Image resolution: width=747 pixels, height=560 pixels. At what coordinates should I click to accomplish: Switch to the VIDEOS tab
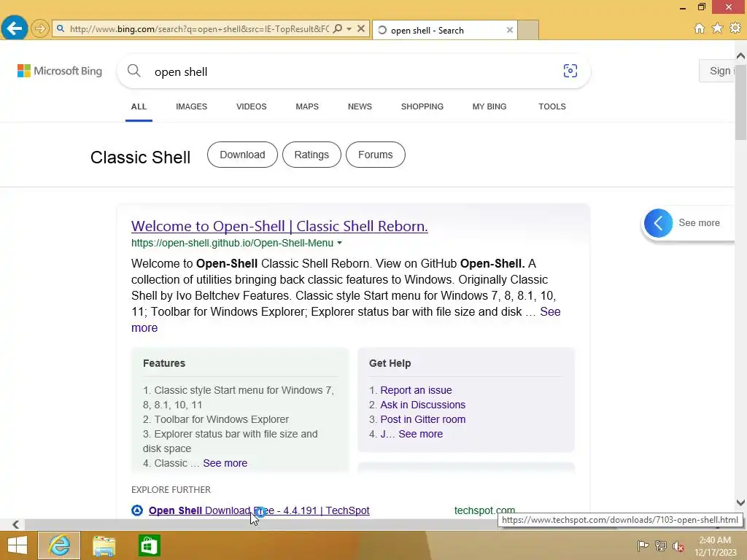point(252,106)
